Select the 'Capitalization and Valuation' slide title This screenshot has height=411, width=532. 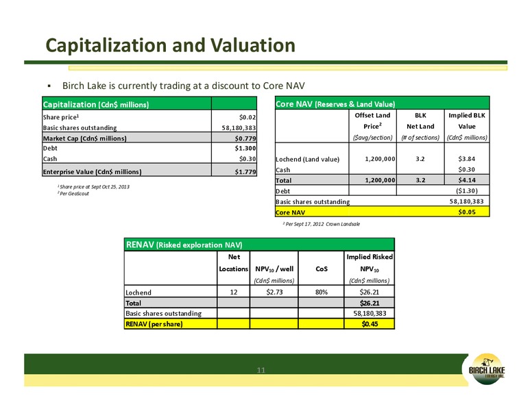coord(170,45)
